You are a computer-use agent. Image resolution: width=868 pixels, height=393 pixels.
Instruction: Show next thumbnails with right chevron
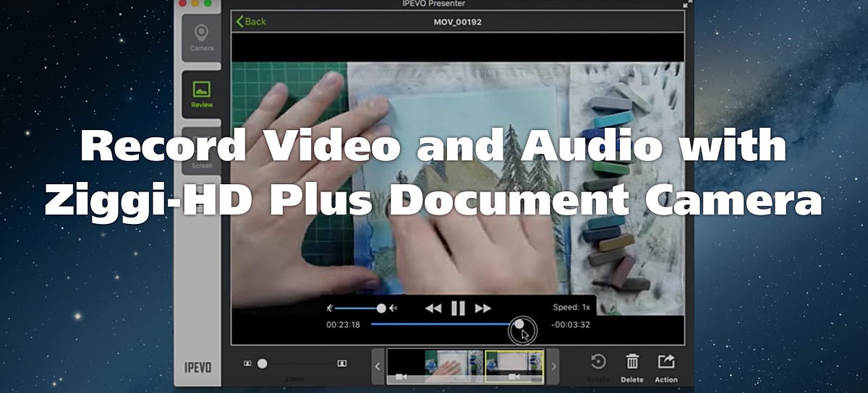(x=553, y=366)
